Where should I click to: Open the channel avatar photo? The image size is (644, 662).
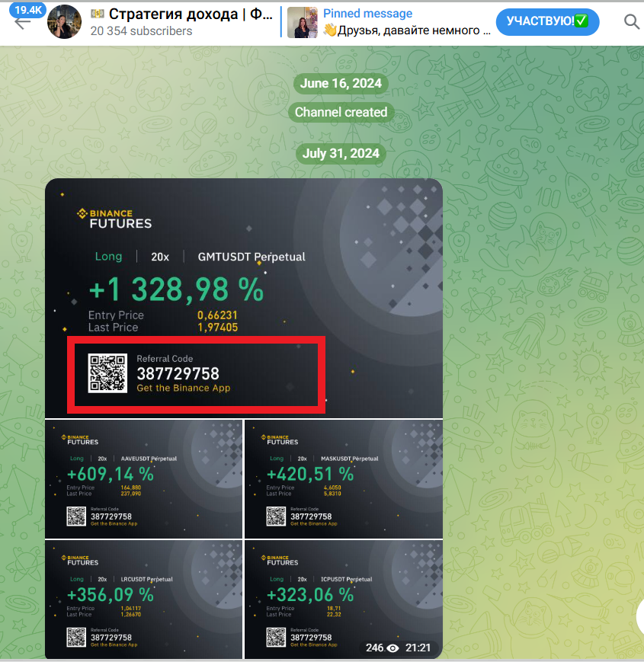(64, 22)
